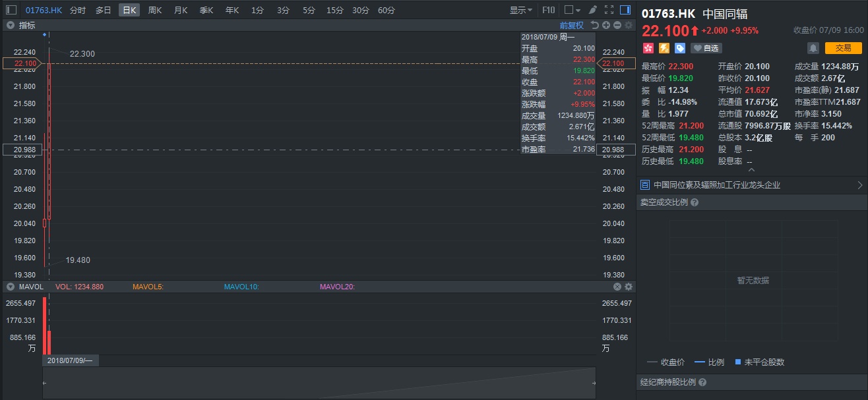Click the timeline range scrollbar at bottom
The image size is (868, 400).
pyautogui.click(x=319, y=383)
